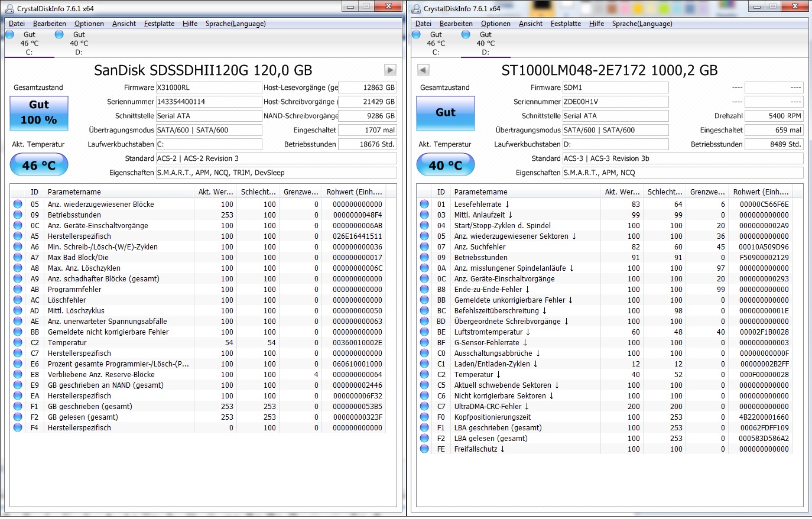Open the Optionen menu in the SanDisk window

click(89, 24)
